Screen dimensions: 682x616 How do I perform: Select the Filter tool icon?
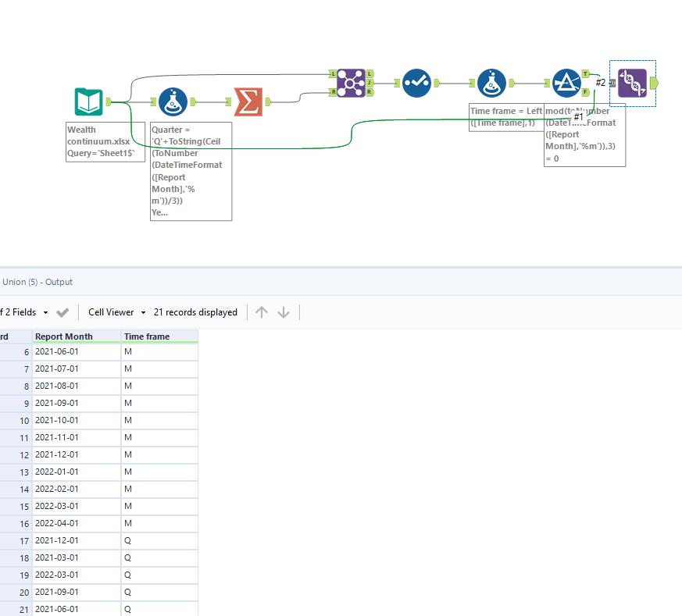(x=566, y=83)
